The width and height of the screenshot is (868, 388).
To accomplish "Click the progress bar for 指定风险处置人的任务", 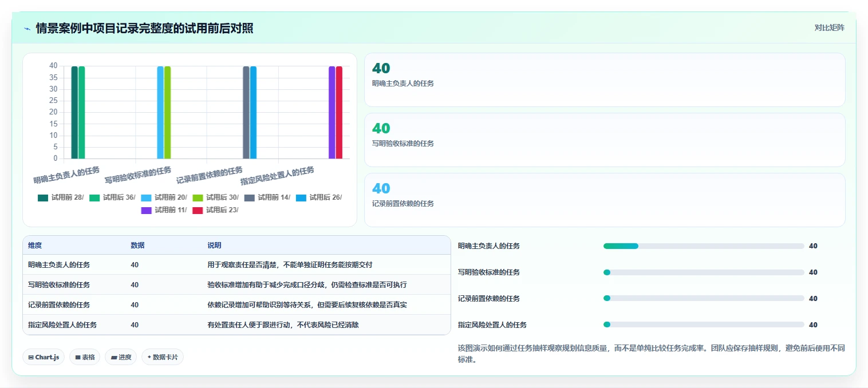I will pos(704,324).
